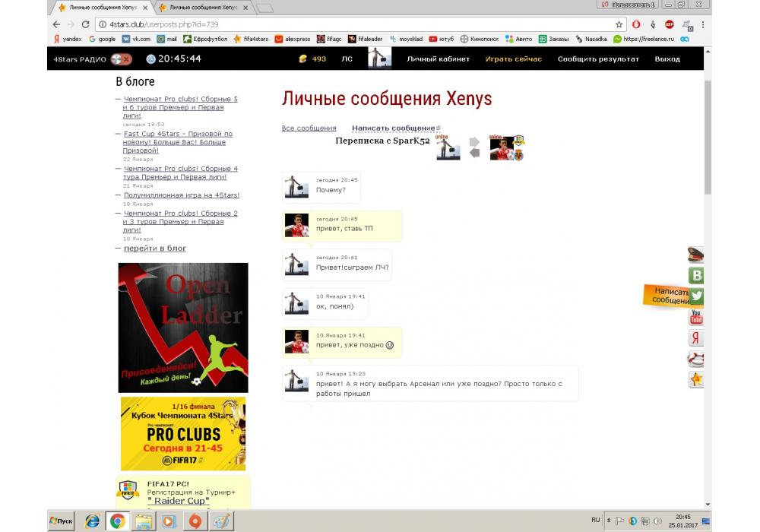Click the police cap side icon

tap(695, 255)
